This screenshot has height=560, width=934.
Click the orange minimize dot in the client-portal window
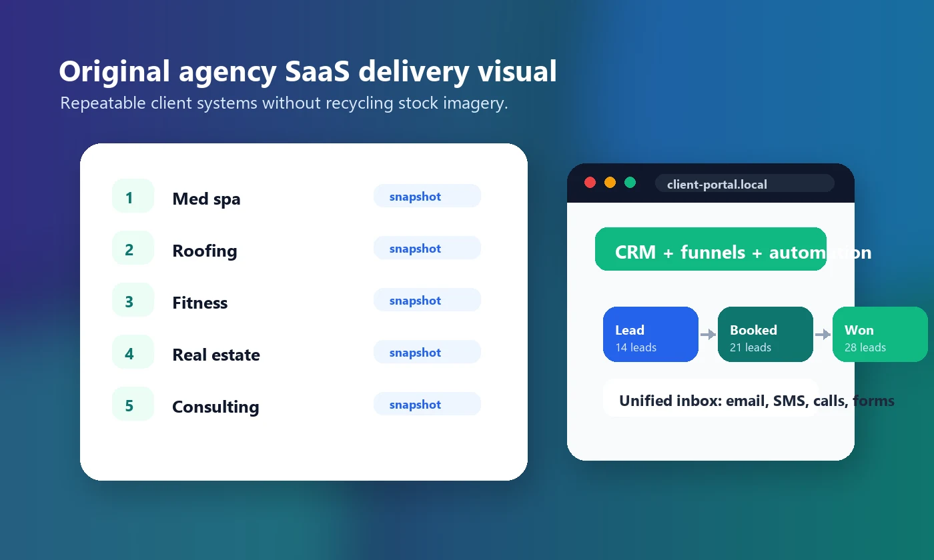(x=610, y=183)
